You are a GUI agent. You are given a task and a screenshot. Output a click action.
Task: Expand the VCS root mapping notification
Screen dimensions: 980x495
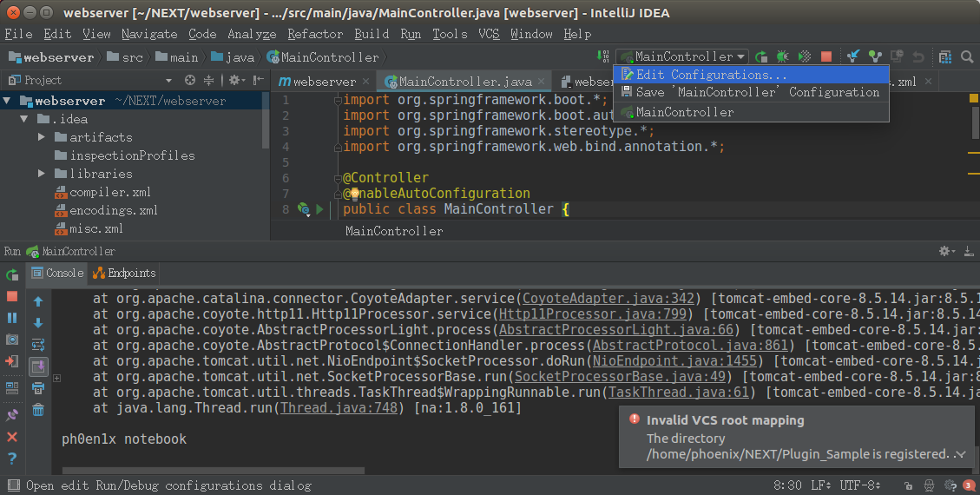[x=961, y=454]
